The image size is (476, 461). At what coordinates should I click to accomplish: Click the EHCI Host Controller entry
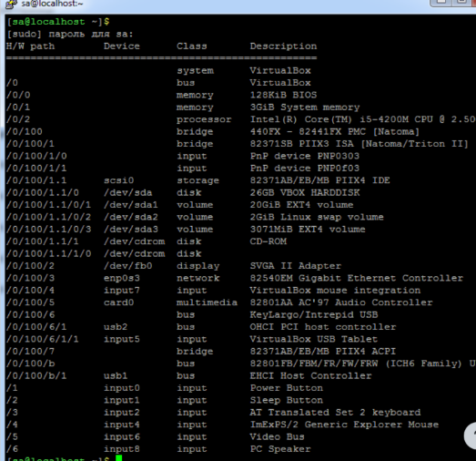(x=310, y=376)
